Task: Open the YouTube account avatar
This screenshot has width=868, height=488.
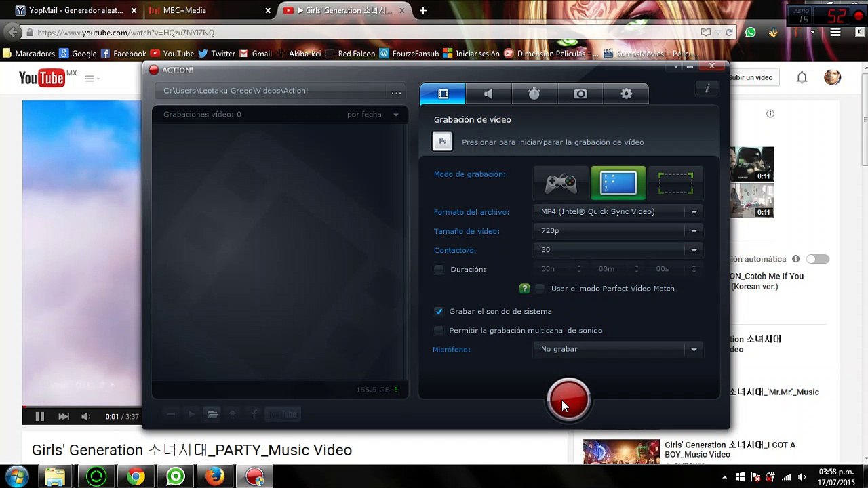Action: [x=832, y=77]
